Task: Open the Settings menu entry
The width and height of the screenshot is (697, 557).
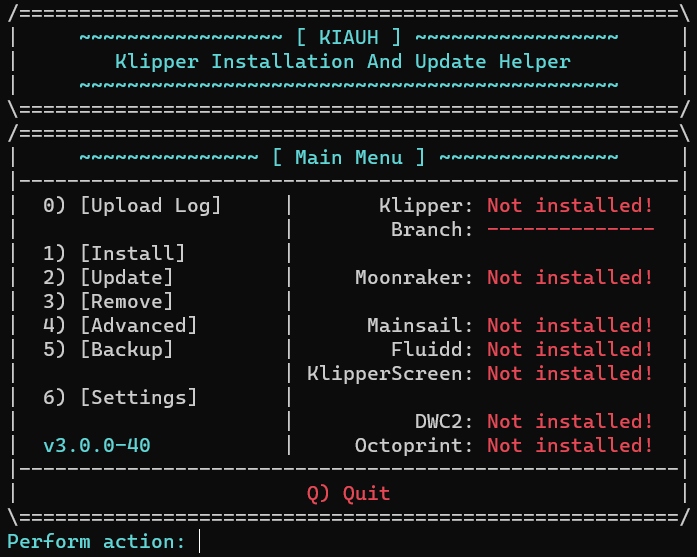Action: (120, 398)
